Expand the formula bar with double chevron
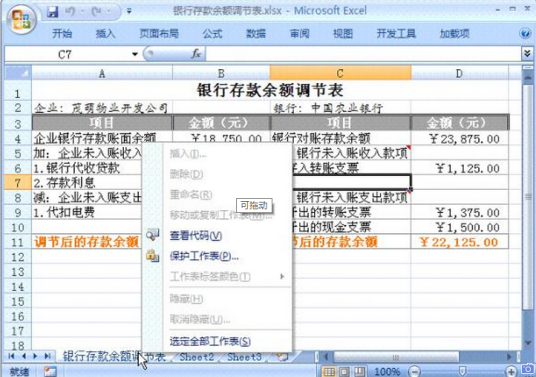 tap(527, 54)
